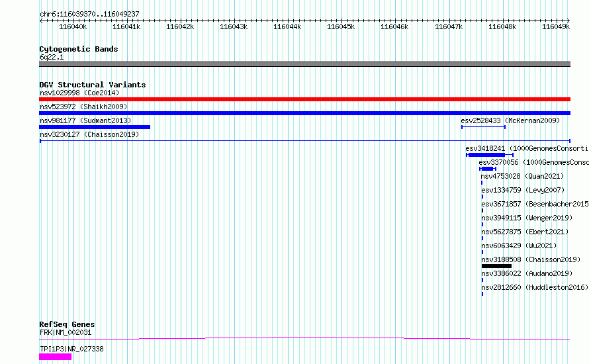The height and width of the screenshot is (364, 589).
Task: Click the 116048k ruler tick label
Action: [x=502, y=26]
